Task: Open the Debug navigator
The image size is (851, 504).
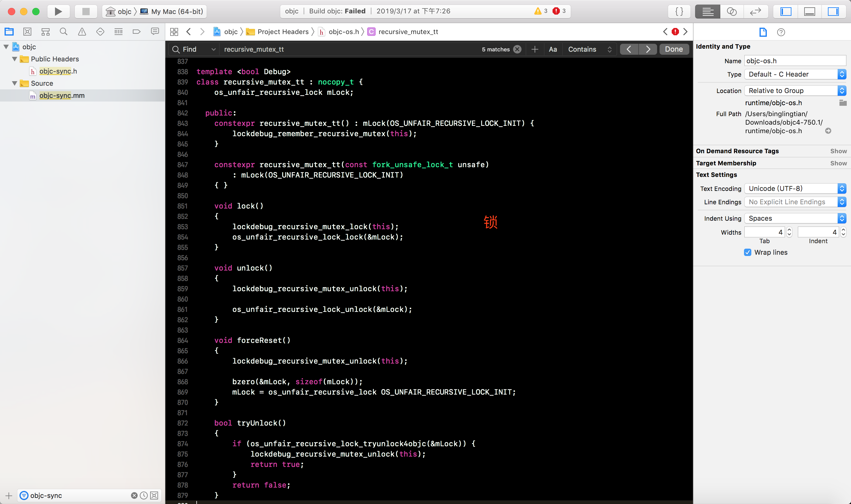Action: click(119, 32)
